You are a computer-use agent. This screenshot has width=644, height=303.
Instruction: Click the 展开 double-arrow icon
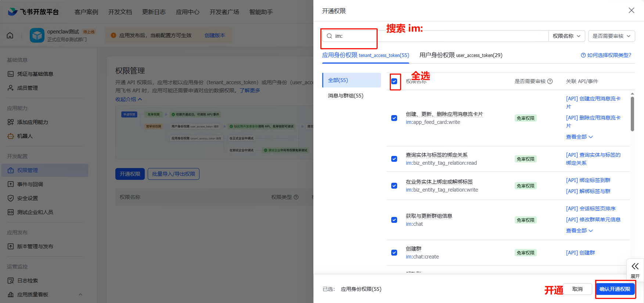coord(635,267)
